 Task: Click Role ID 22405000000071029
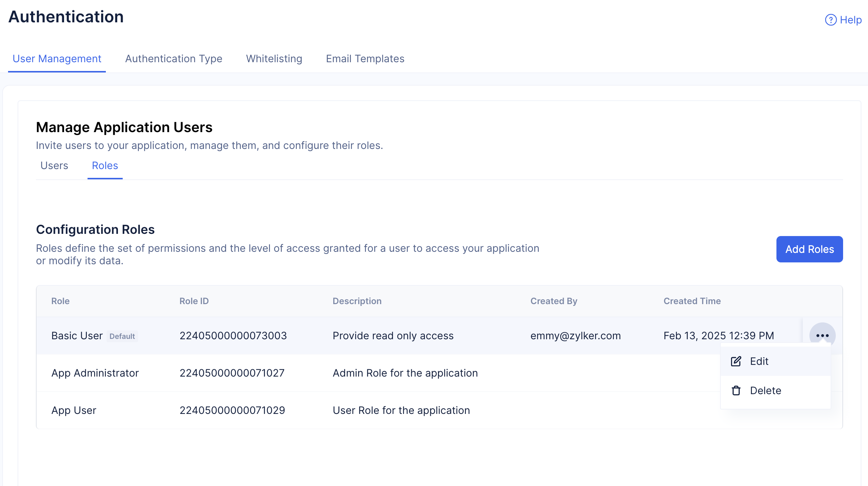(232, 410)
